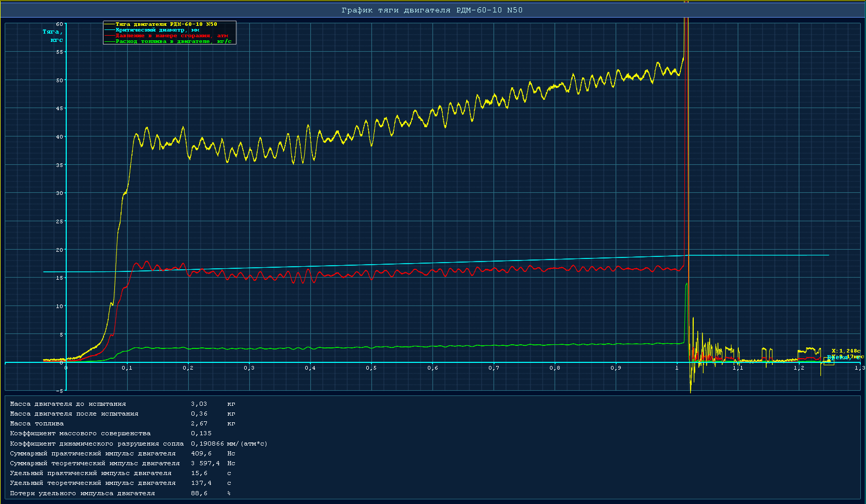This screenshot has width=866, height=504.
Task: Click the Y-axis tick label '60'
Action: (59, 24)
